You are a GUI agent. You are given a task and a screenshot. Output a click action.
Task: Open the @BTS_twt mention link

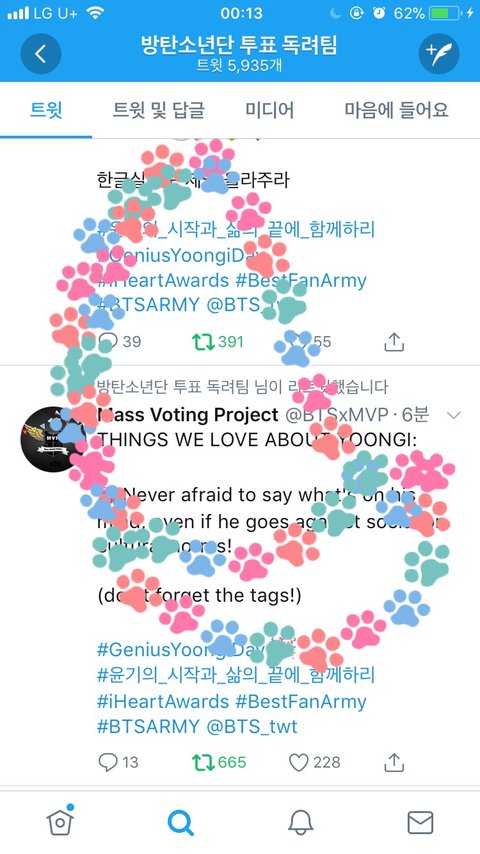(252, 727)
